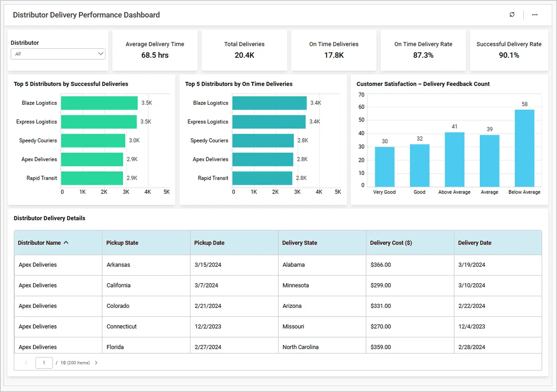Sort by Distributor Name column arrow
Screen dimensions: 557x392
coord(66,243)
